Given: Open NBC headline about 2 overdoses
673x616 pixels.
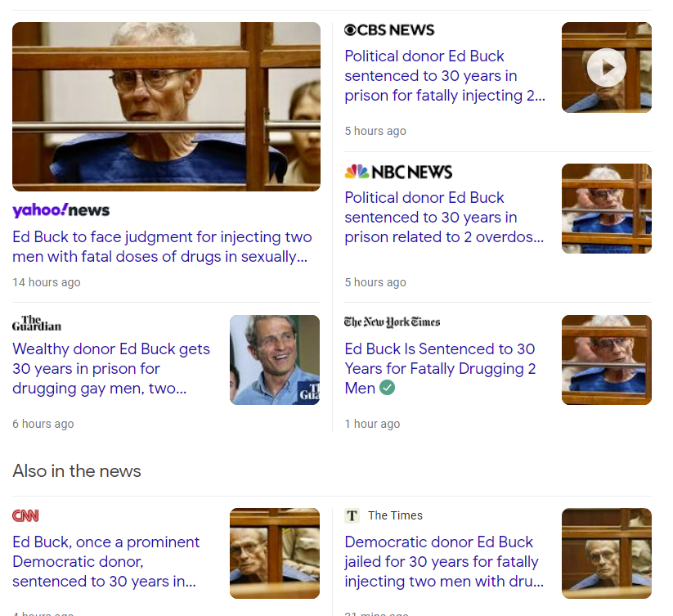Looking at the screenshot, I should click(444, 218).
